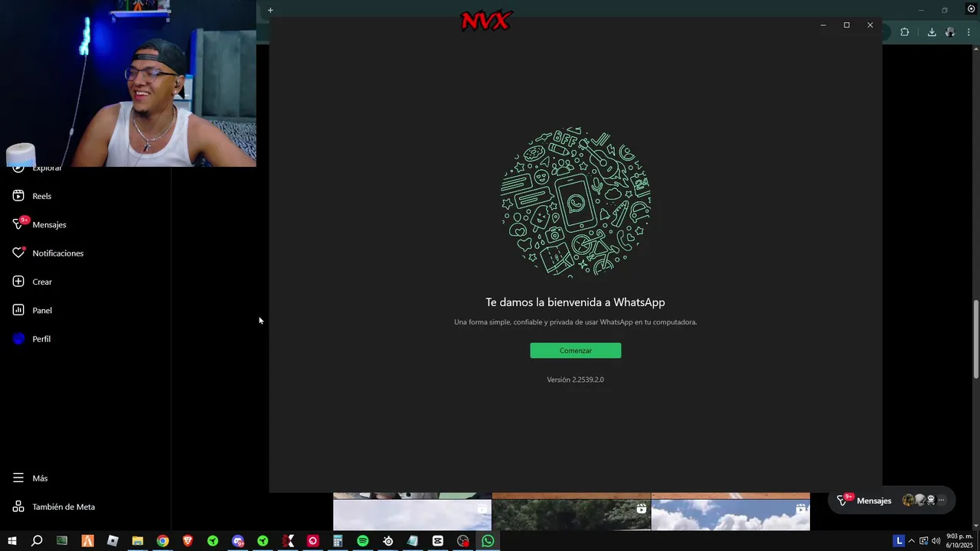Open the Más menu in Instagram
This screenshot has width=980, height=551.
(x=30, y=478)
